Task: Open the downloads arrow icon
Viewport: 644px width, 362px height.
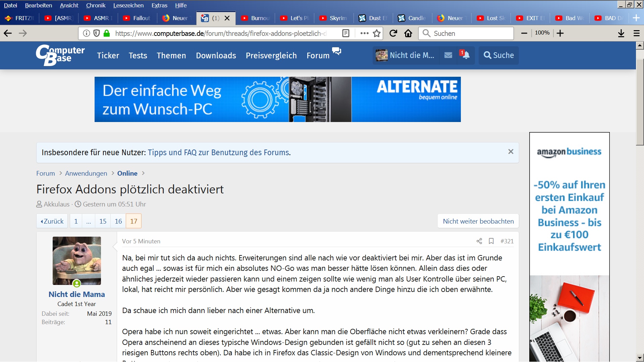Action: tap(621, 33)
